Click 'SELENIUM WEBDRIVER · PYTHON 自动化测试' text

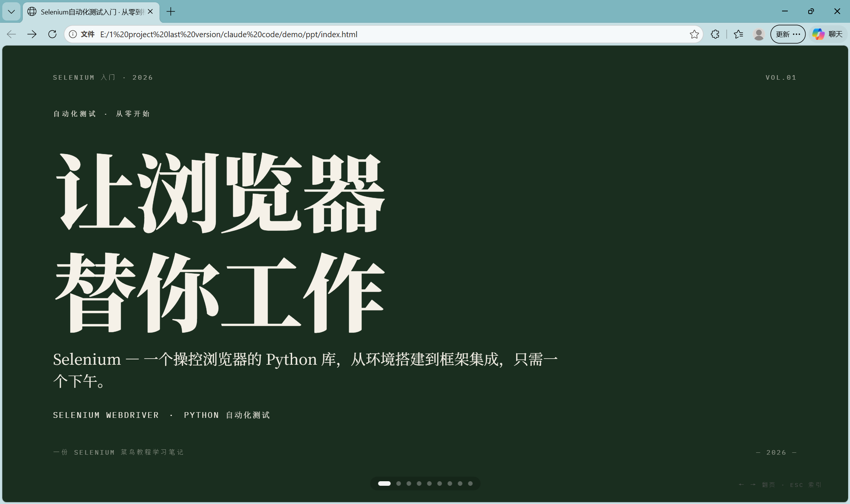point(161,415)
